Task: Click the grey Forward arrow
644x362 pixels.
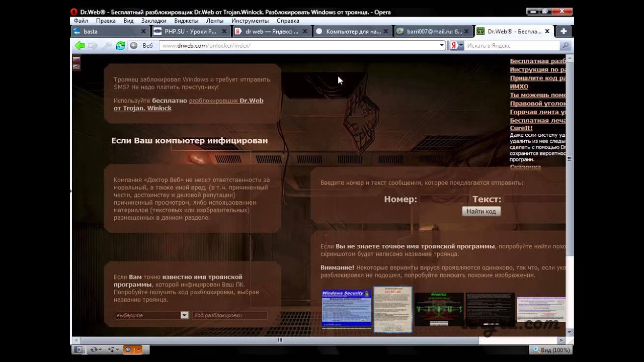Action: (93, 45)
